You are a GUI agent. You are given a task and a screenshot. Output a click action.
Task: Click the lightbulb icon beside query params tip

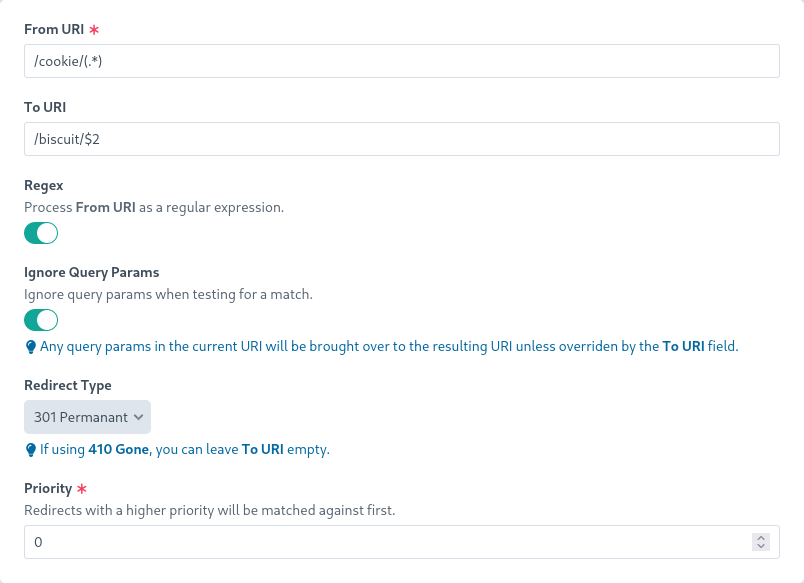[x=30, y=347]
